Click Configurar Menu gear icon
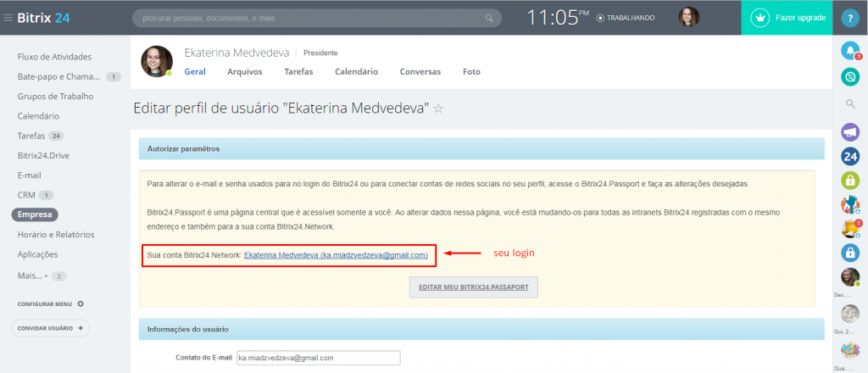 [81, 303]
